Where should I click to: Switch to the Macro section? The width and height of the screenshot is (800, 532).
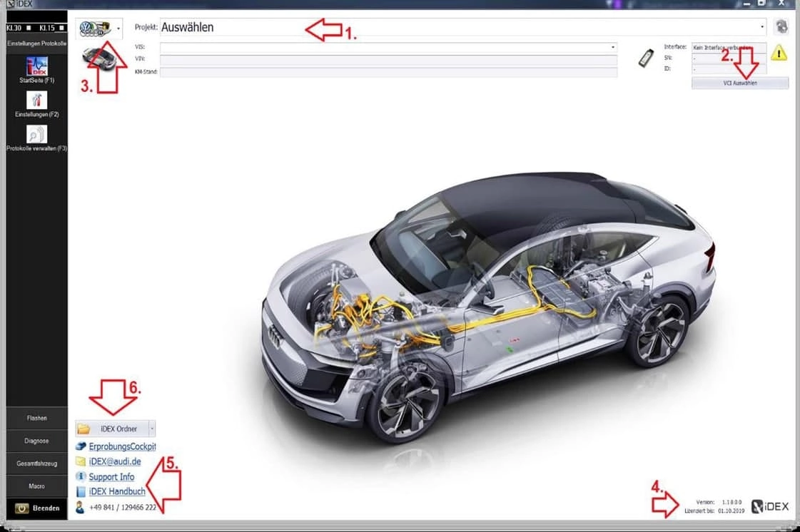click(36, 486)
